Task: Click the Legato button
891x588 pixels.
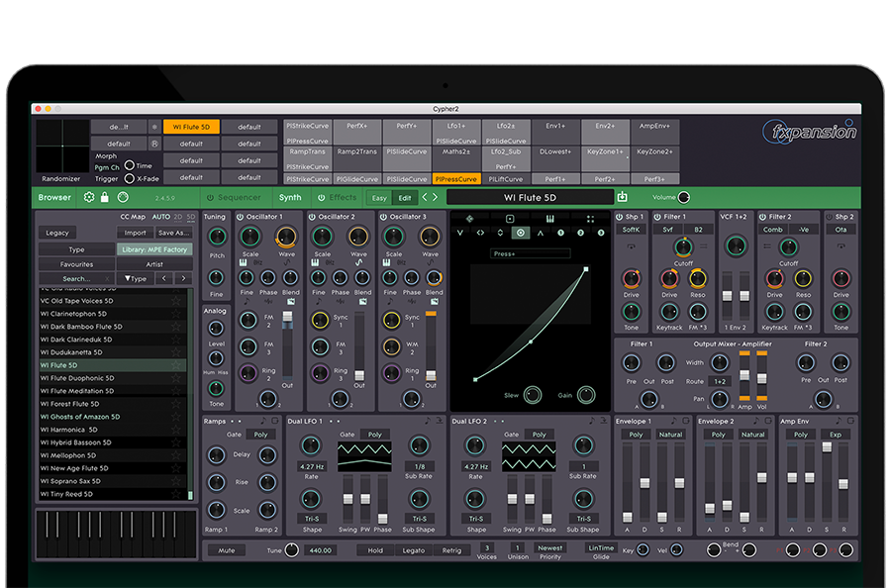Action: pyautogui.click(x=414, y=550)
